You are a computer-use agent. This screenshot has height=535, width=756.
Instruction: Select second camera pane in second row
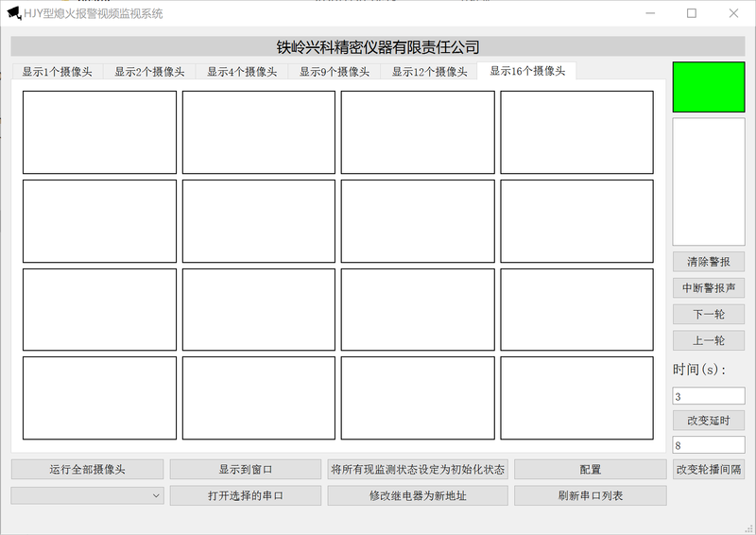coord(258,221)
